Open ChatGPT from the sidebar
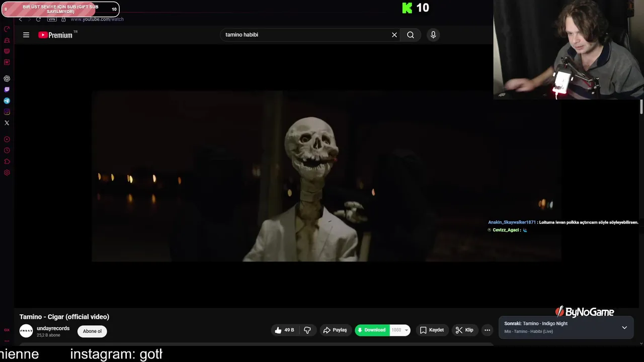The width and height of the screenshot is (644, 362). [x=7, y=78]
